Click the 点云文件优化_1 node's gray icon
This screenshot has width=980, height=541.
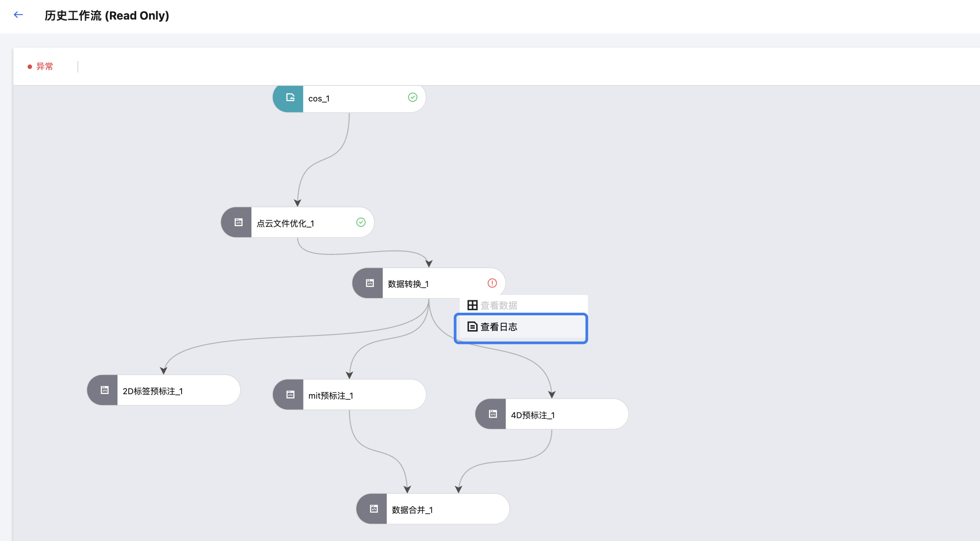pyautogui.click(x=238, y=222)
